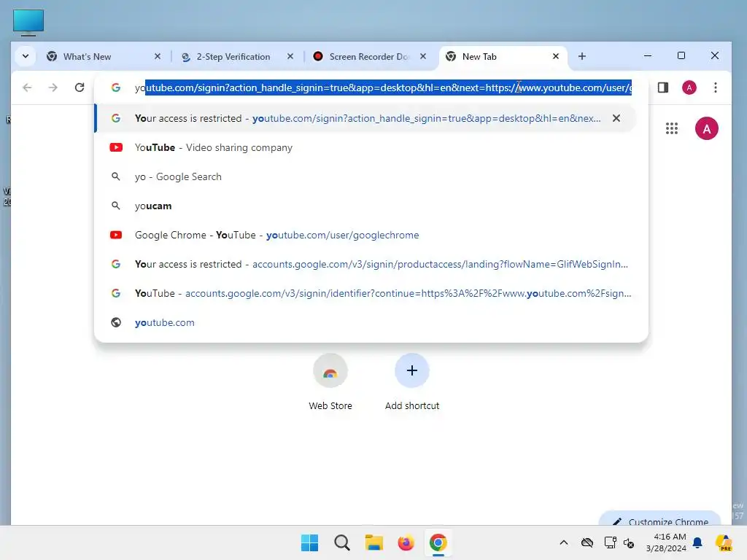Go forward to next page

click(53, 87)
